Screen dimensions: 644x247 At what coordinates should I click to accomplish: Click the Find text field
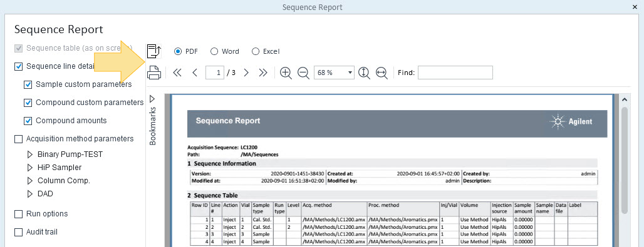coord(455,73)
